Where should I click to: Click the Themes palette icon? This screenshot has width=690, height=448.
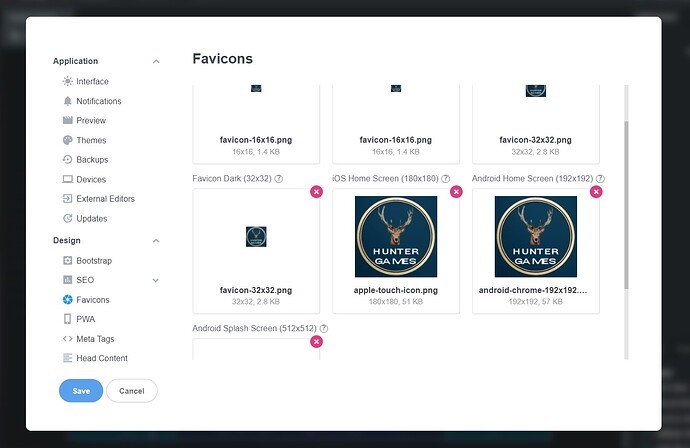coord(67,140)
